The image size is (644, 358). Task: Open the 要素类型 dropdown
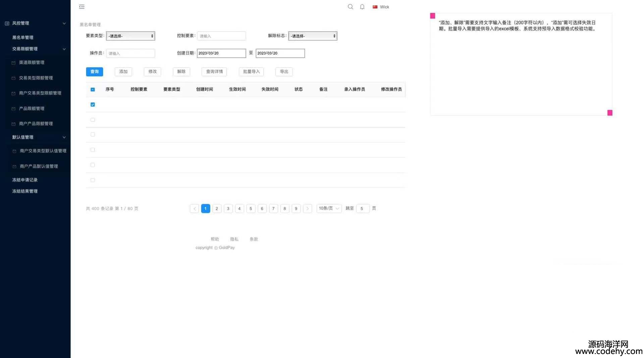point(130,36)
